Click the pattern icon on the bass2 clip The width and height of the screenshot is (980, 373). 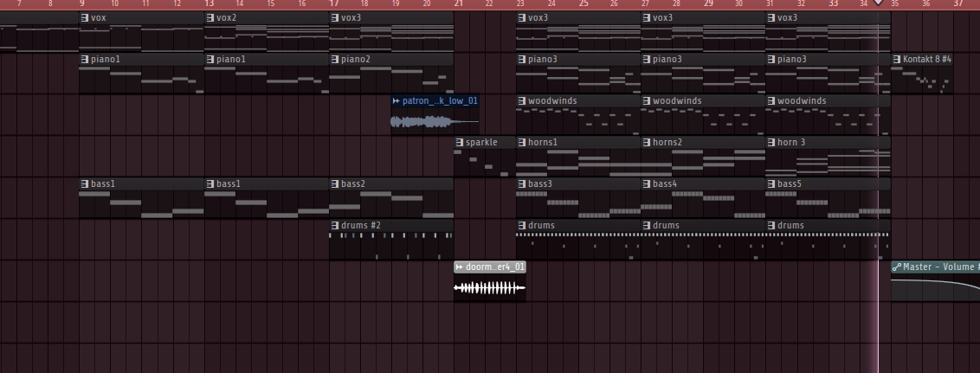pos(334,184)
